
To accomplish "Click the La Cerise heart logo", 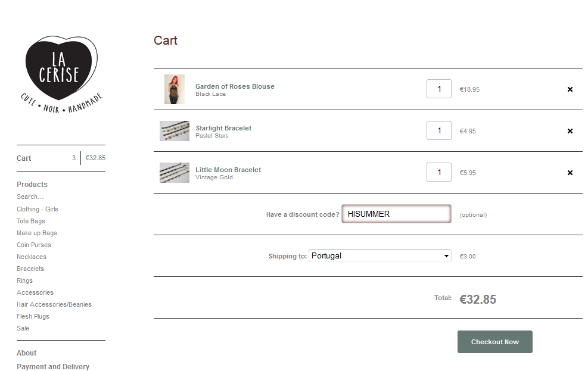I will point(61,73).
